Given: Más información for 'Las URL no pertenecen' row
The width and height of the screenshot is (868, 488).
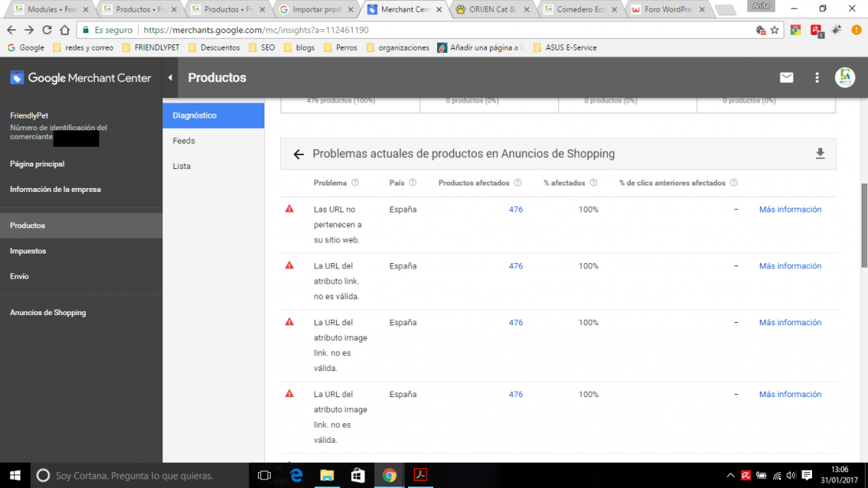Looking at the screenshot, I should point(790,209).
